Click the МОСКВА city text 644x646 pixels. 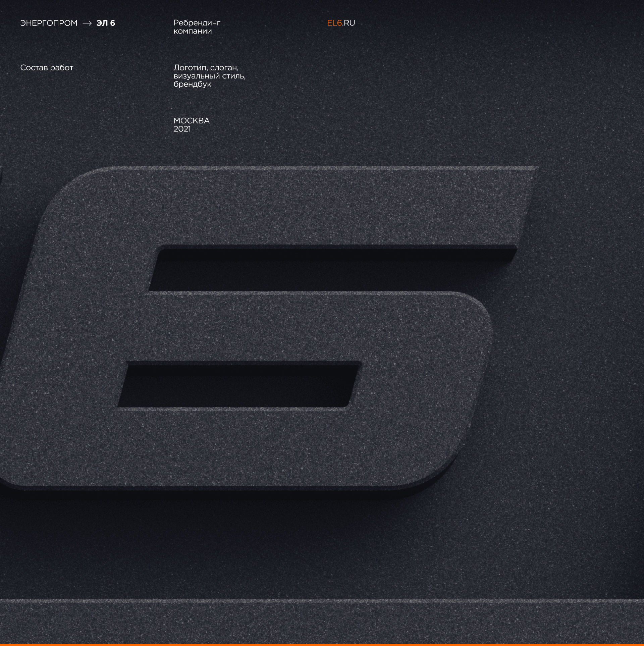click(x=191, y=121)
